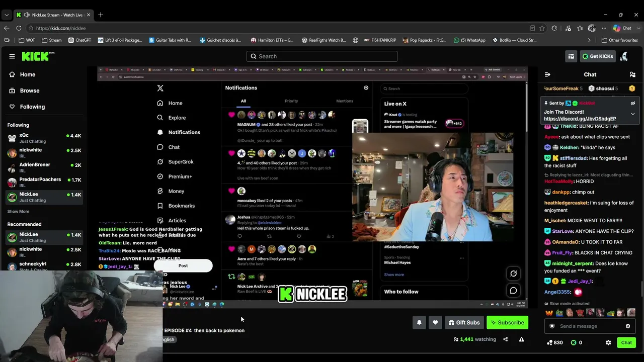Viewport: 644px width, 362px height.
Task: Open the emote picker in chat
Action: click(627, 326)
